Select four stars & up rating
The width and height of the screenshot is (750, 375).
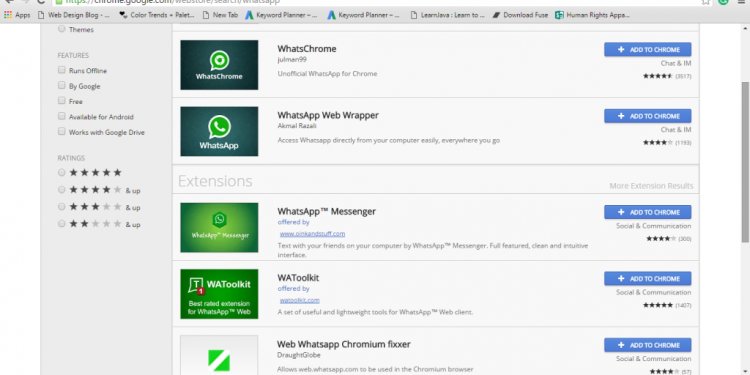[x=61, y=189]
